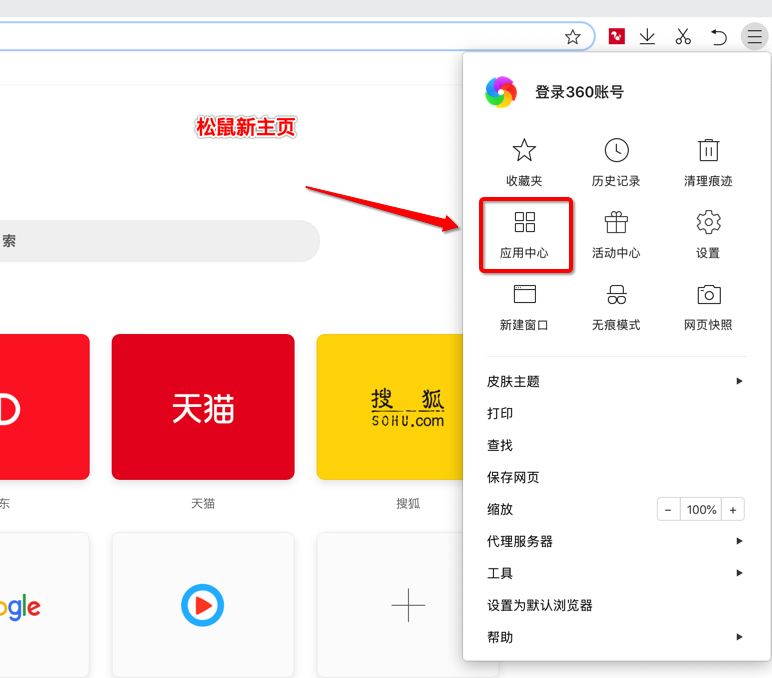Expand the 代理服务器 submenu
The height and width of the screenshot is (678, 772).
click(616, 541)
